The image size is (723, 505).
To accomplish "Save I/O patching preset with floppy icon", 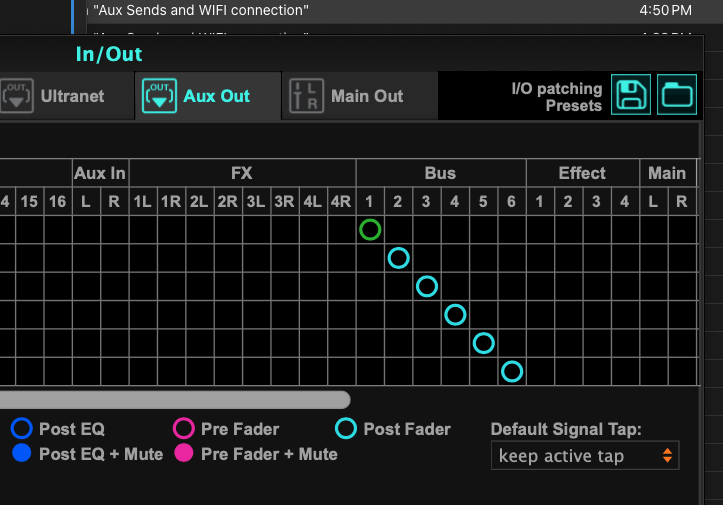I will (x=630, y=95).
